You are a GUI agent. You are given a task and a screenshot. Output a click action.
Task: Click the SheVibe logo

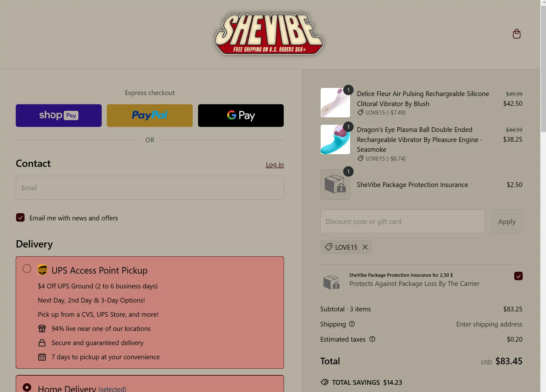[x=269, y=34]
